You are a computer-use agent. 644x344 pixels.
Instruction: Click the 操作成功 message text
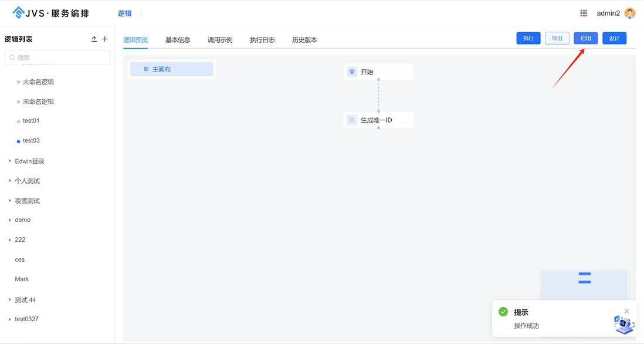click(527, 326)
